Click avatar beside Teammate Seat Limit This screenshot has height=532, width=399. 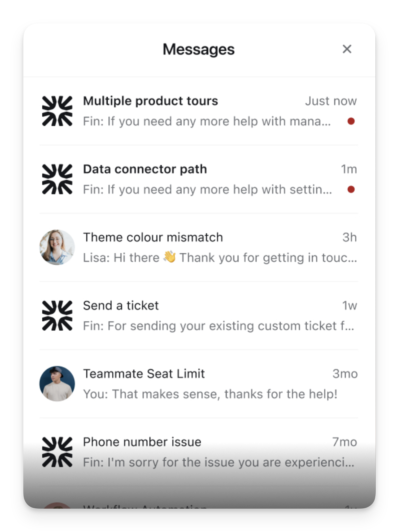57,384
